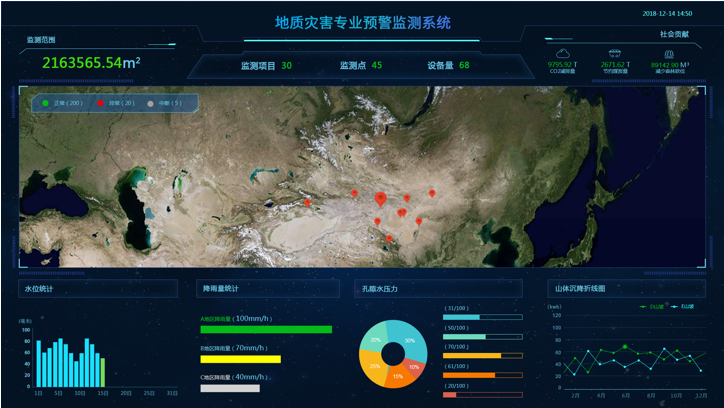Select the 设备量 68 summary item
The width and height of the screenshot is (724, 408).
pos(448,66)
